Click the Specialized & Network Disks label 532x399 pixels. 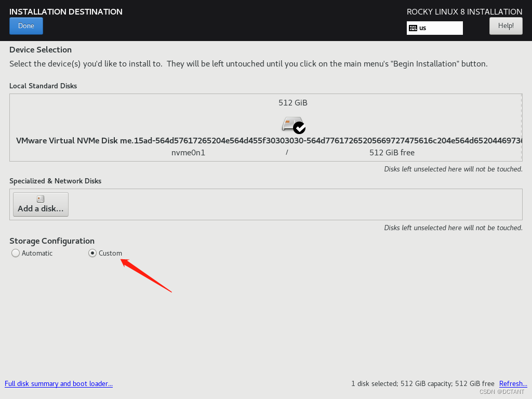(x=55, y=181)
